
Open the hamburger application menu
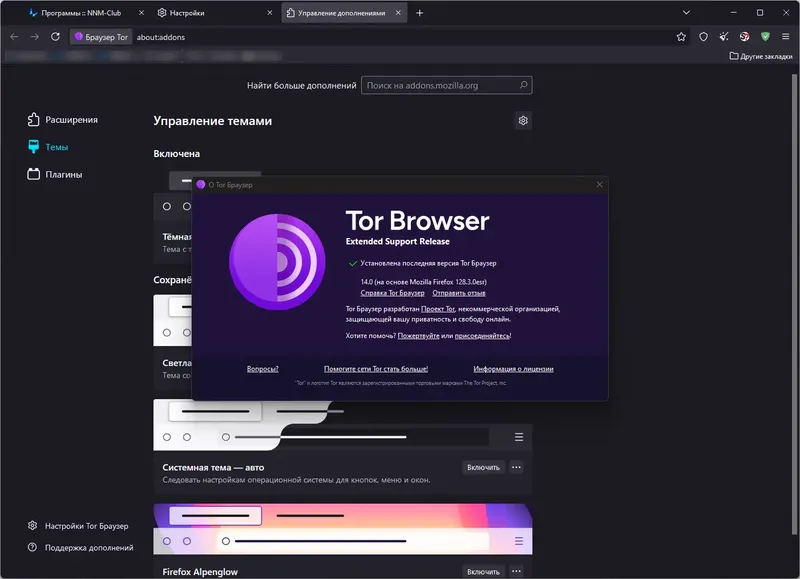tap(785, 37)
